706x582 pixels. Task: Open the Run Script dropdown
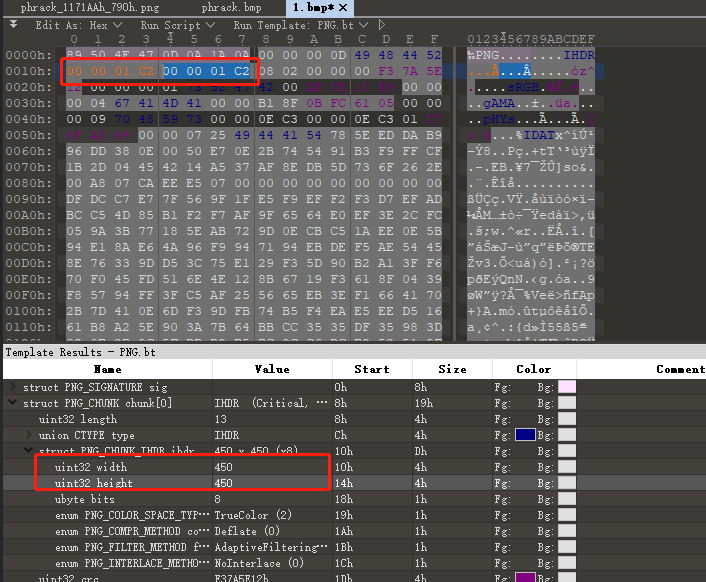(x=177, y=25)
